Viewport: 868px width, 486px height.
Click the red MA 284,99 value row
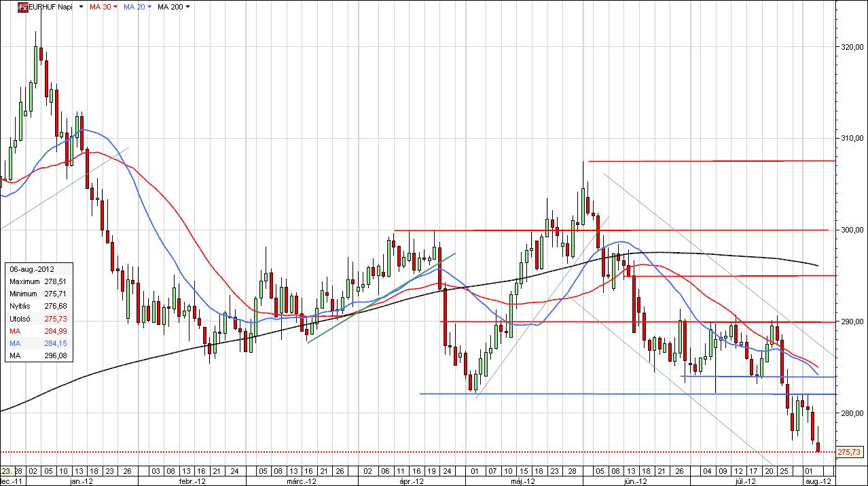pyautogui.click(x=38, y=330)
